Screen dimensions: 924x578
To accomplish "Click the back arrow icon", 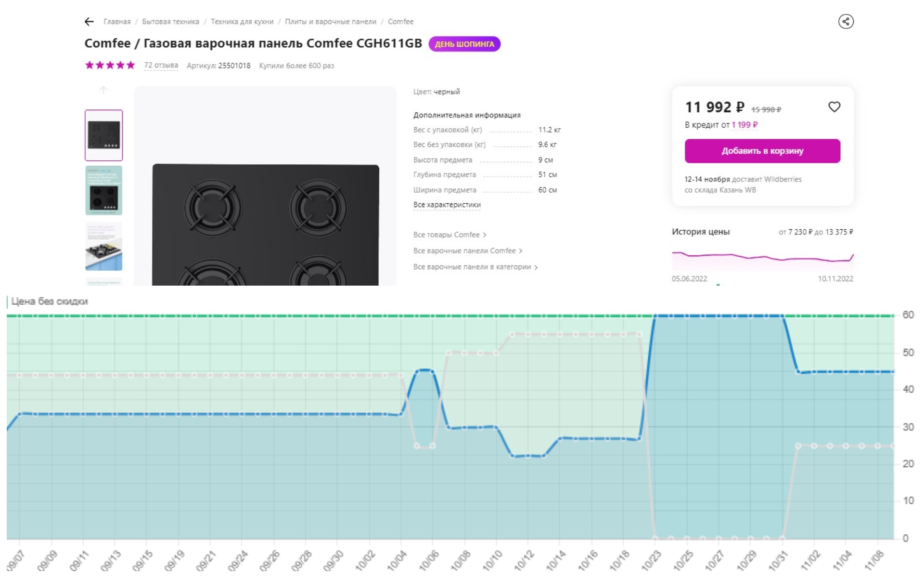I will 89,22.
